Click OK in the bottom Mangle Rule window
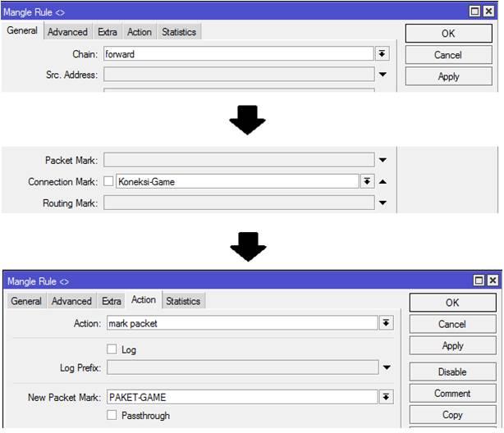The image size is (504, 433). click(452, 303)
